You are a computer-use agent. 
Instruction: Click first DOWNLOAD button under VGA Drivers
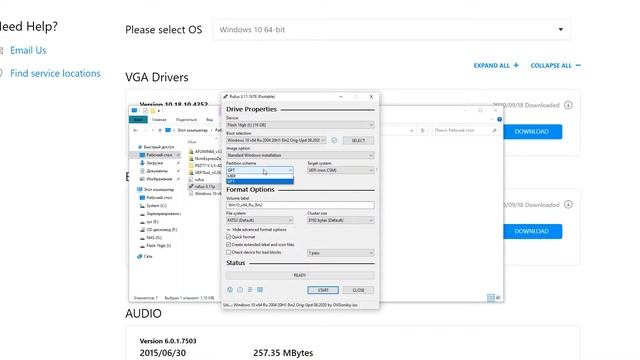pos(532,131)
